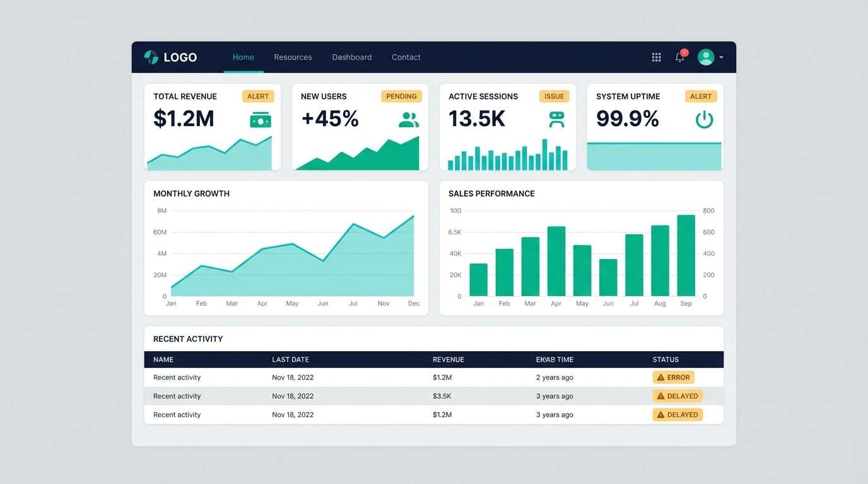Click the ISSUE badge on Active Sessions
Image resolution: width=868 pixels, height=484 pixels.
tap(554, 96)
